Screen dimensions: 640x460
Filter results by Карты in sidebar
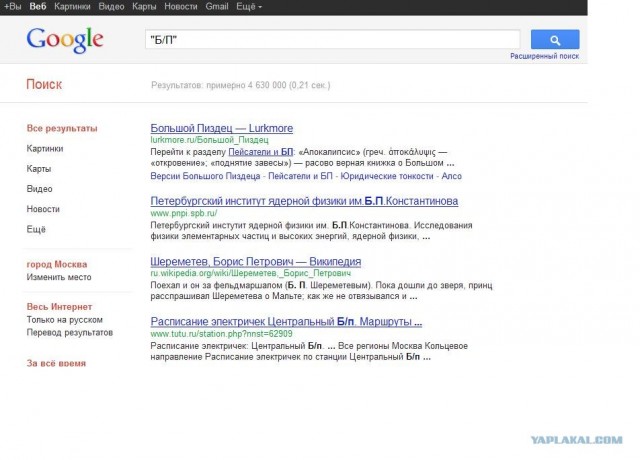pyautogui.click(x=39, y=169)
